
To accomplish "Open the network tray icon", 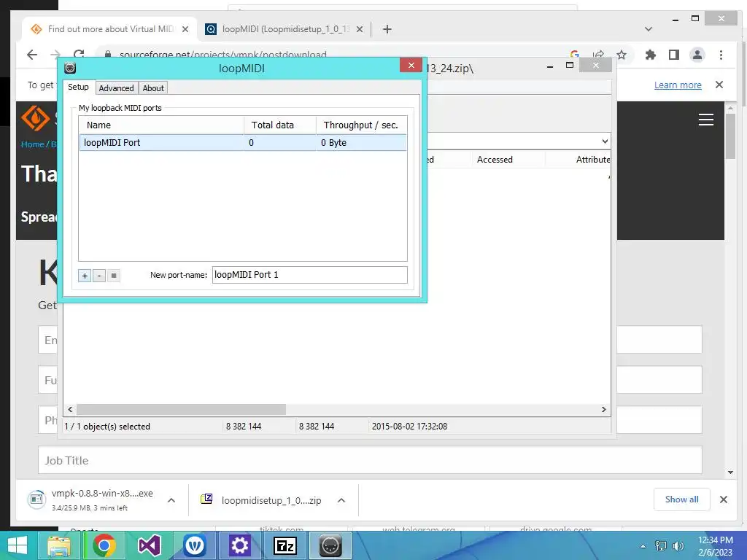I will (x=661, y=546).
